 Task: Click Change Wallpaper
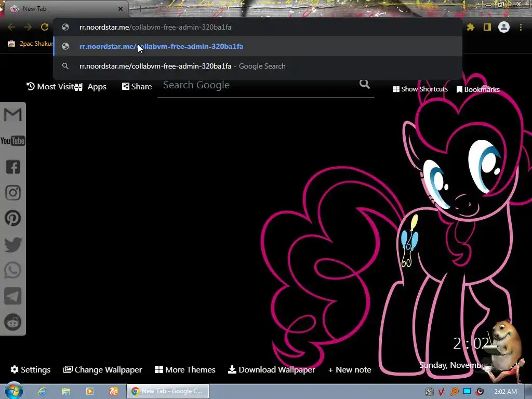(103, 369)
